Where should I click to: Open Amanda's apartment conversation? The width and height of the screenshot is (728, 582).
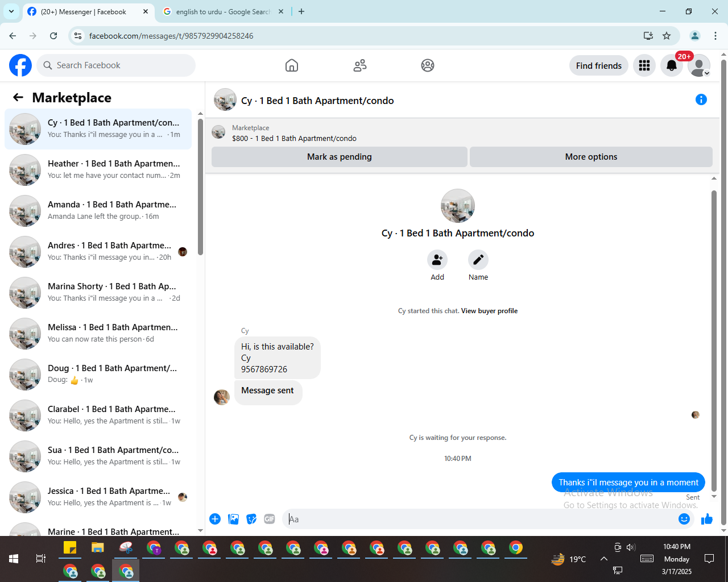click(98, 211)
